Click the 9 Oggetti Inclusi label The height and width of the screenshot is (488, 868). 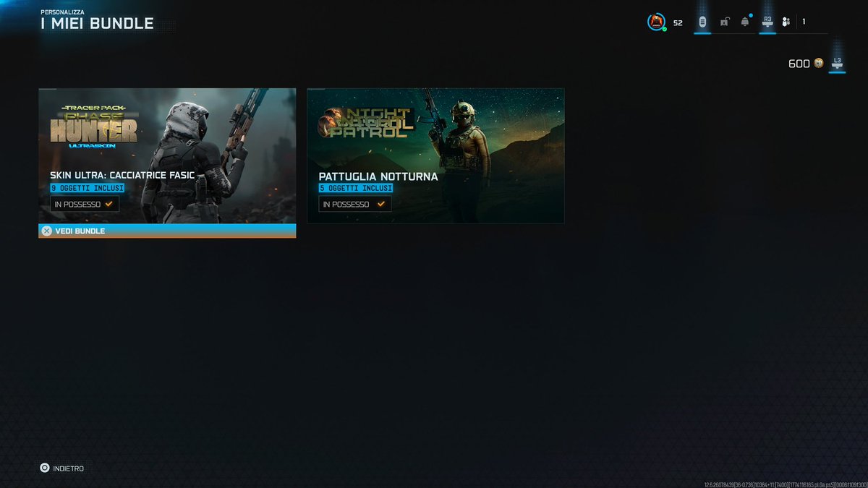tap(87, 188)
